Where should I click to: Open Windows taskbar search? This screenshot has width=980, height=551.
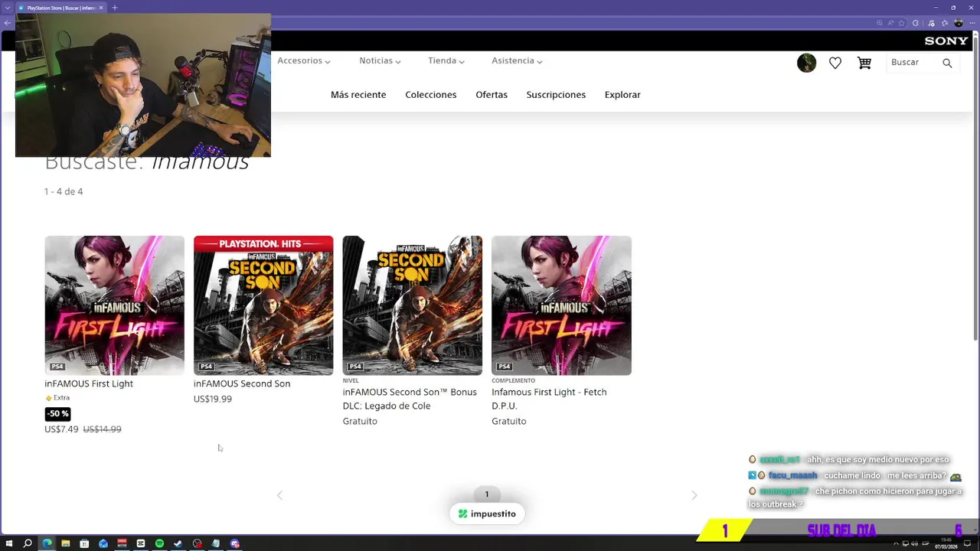(28, 543)
